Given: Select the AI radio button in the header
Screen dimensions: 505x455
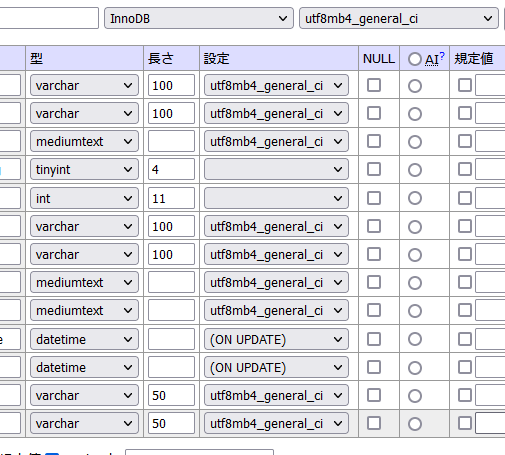Looking at the screenshot, I should click(415, 59).
